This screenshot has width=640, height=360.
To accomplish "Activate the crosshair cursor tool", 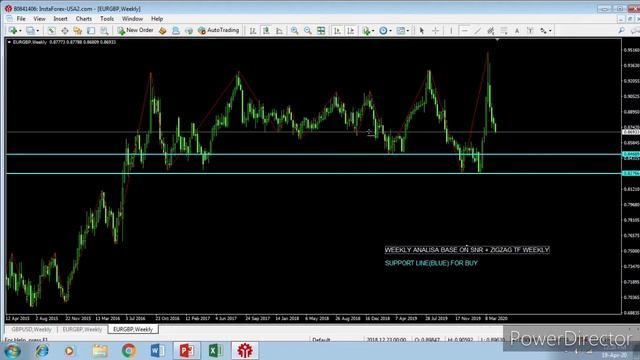I will [436, 31].
